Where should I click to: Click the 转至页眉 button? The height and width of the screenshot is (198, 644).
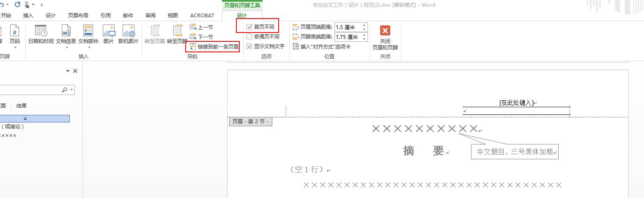pos(155,35)
